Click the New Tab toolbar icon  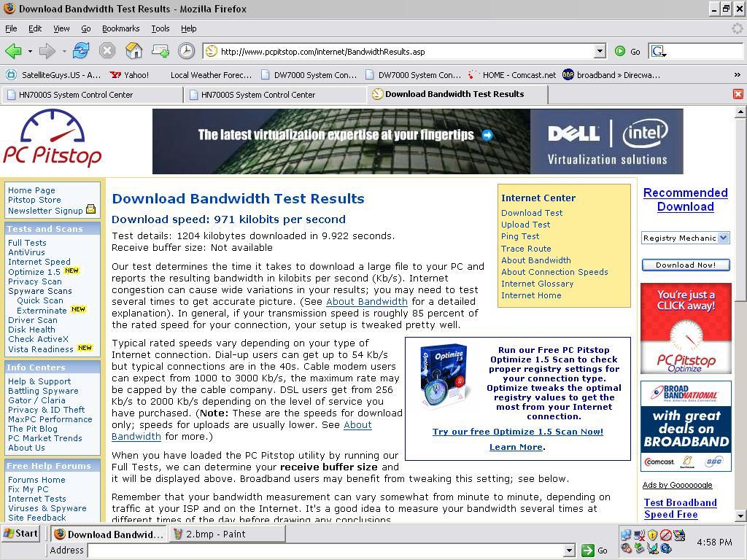point(160,50)
